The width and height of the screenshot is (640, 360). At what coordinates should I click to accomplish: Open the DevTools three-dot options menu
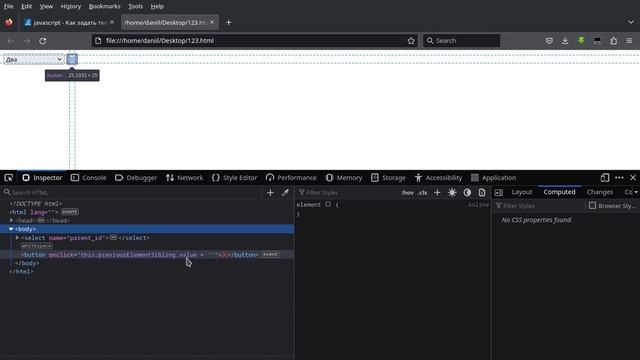(x=619, y=178)
